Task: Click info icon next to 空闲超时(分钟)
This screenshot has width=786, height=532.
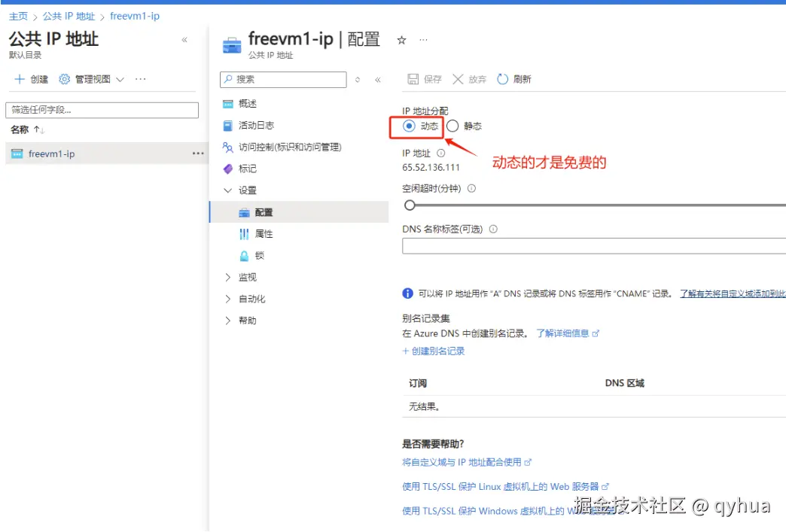Action: click(472, 188)
